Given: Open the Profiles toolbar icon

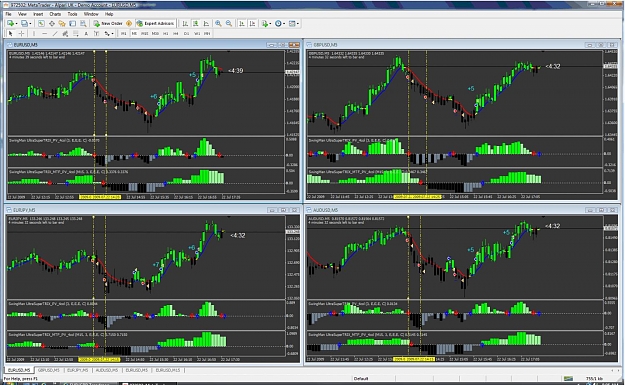Looking at the screenshot, I should click(24, 24).
